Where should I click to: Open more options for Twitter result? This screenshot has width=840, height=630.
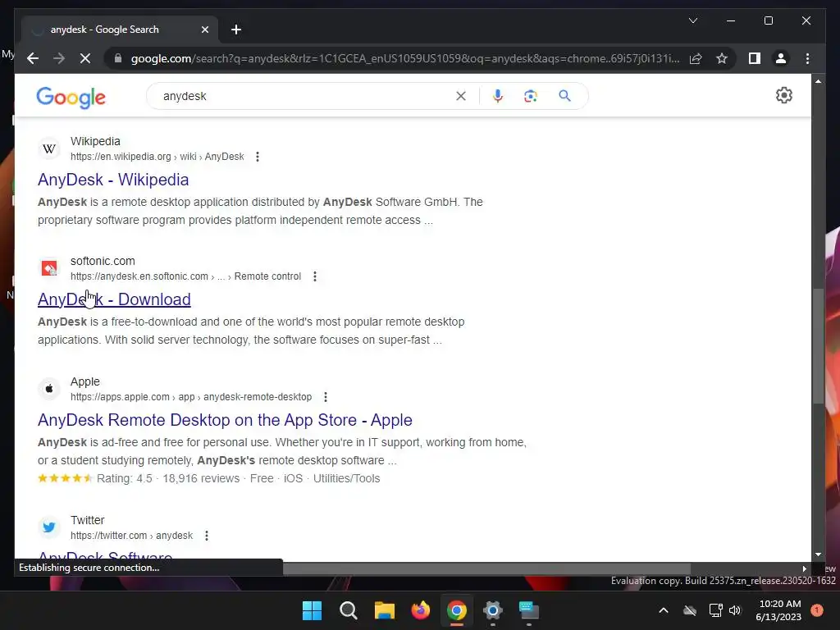click(207, 536)
